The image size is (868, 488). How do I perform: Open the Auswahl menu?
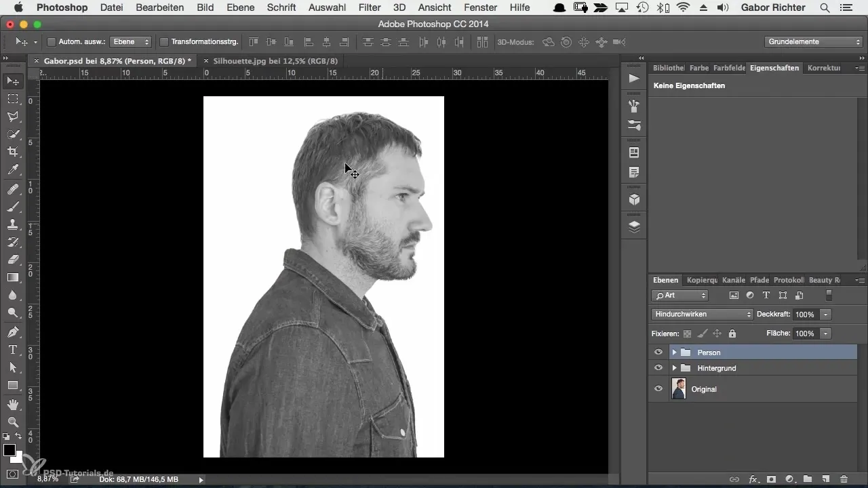point(326,7)
